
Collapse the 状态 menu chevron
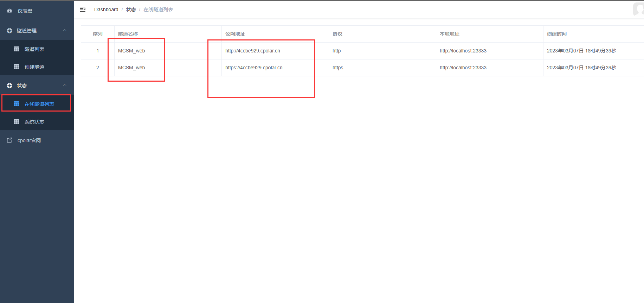pos(65,85)
